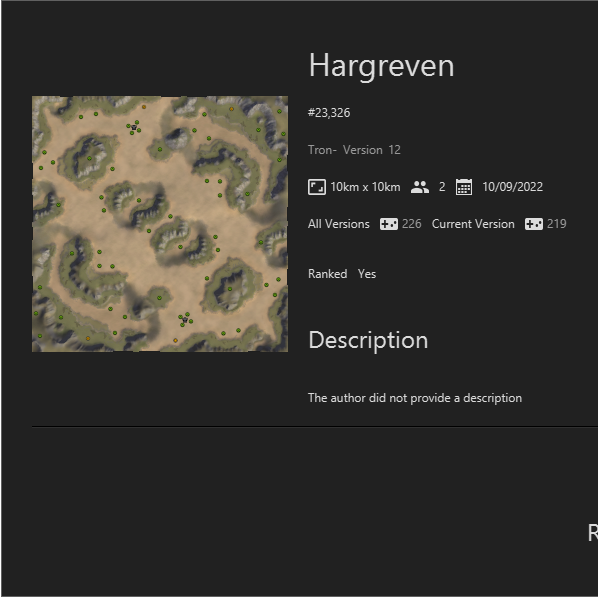This screenshot has height=597, width=598.
Task: Click the 10km x 10km size label
Action: [x=365, y=187]
